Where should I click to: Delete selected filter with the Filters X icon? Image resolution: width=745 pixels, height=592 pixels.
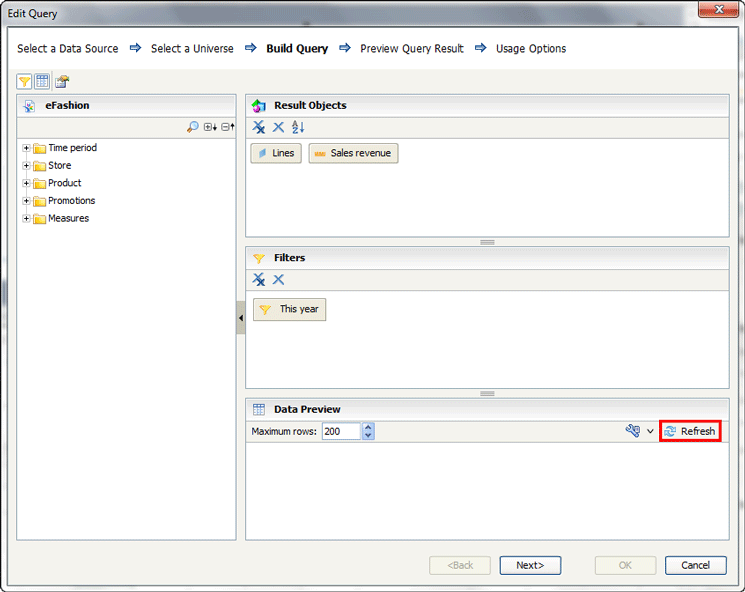click(279, 280)
